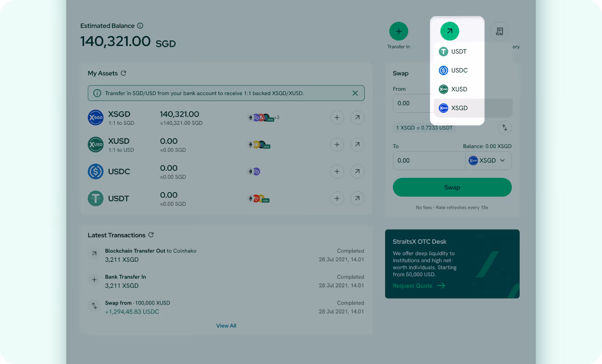Click the To amount input field
The image size is (602, 364).
click(x=429, y=161)
